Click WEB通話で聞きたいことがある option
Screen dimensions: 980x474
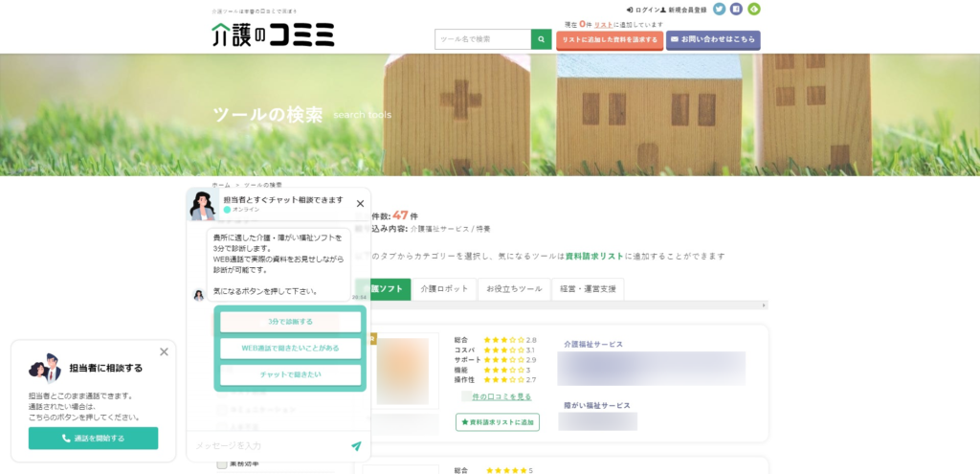point(291,349)
